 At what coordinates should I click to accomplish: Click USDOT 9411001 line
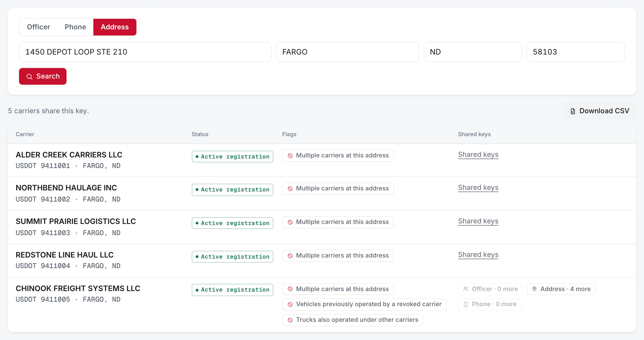(68, 166)
